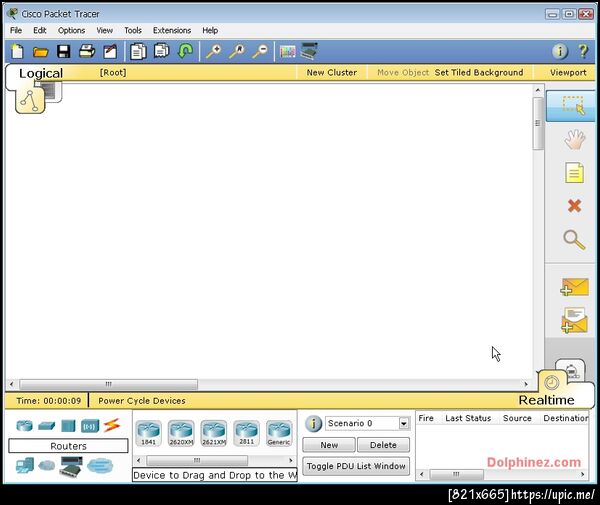Image resolution: width=600 pixels, height=505 pixels.
Task: Open help with the question mark icon
Action: 583,51
